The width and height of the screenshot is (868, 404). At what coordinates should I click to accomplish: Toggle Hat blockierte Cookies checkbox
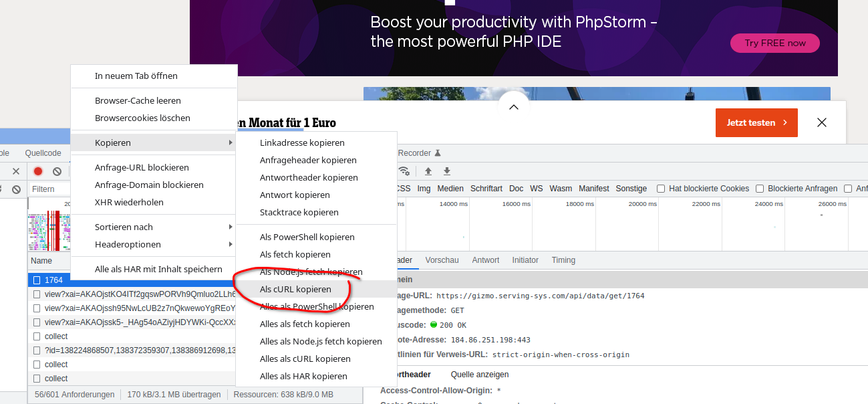coord(661,189)
